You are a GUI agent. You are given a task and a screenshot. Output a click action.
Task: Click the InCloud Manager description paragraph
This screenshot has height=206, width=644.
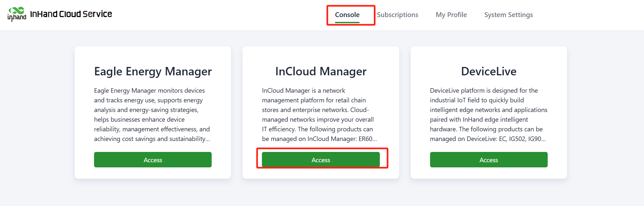319,115
